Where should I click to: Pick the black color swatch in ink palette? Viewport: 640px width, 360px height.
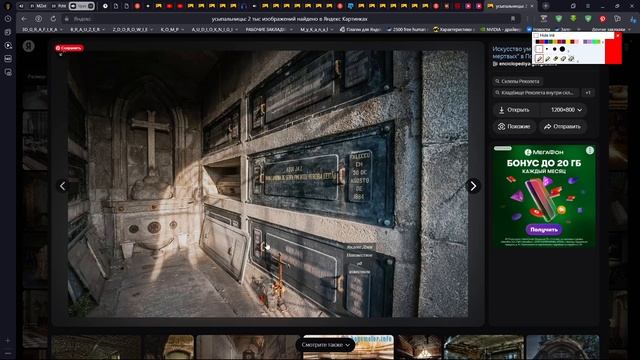click(x=538, y=42)
